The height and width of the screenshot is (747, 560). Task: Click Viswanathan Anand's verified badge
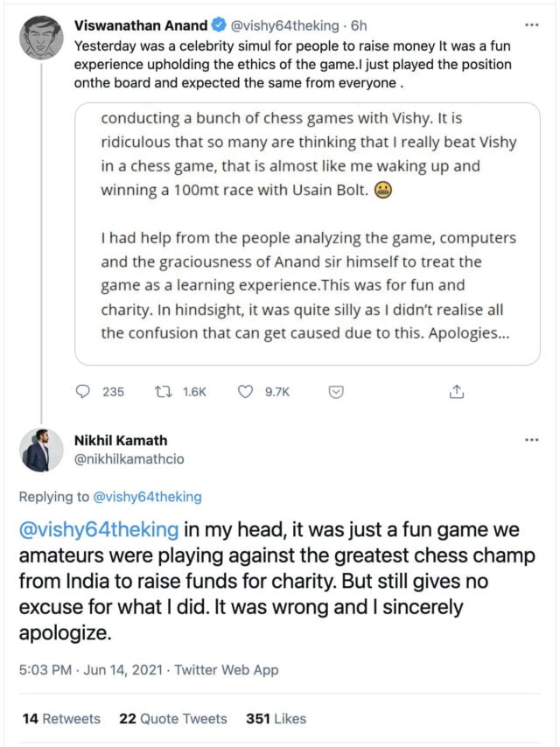(x=215, y=25)
